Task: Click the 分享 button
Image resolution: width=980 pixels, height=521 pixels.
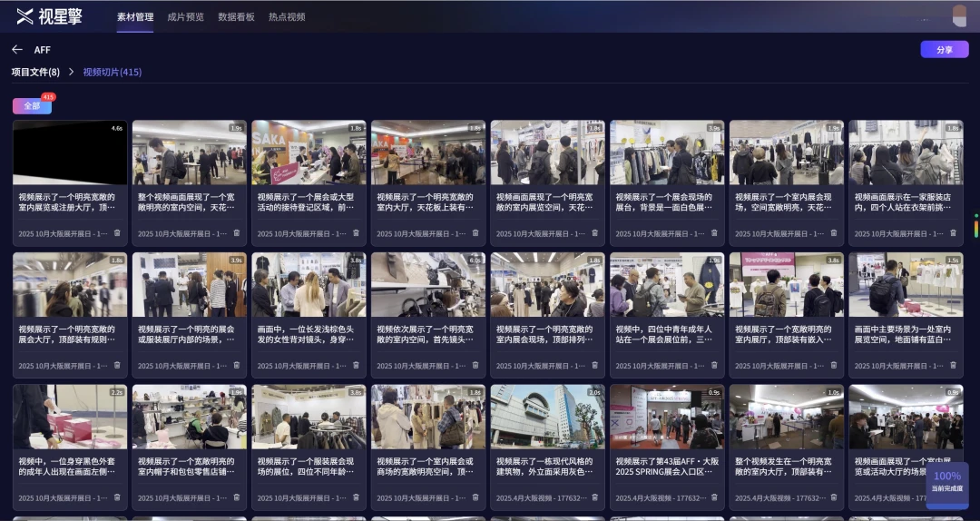Action: [945, 49]
